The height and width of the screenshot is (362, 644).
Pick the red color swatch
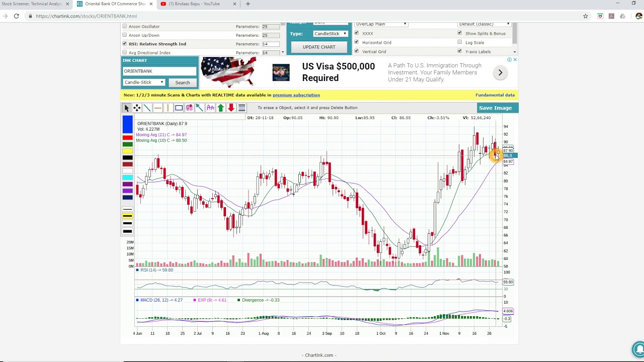click(127, 138)
